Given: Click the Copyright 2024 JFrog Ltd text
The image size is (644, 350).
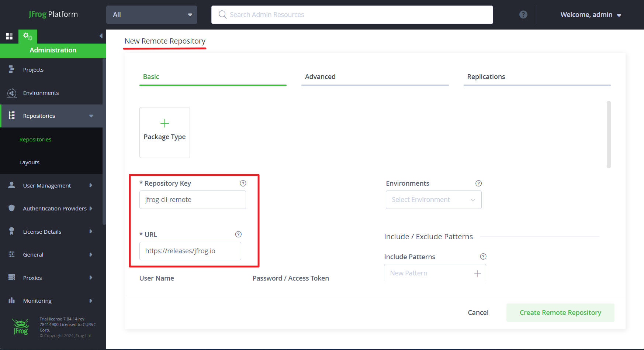Looking at the screenshot, I should [66, 336].
